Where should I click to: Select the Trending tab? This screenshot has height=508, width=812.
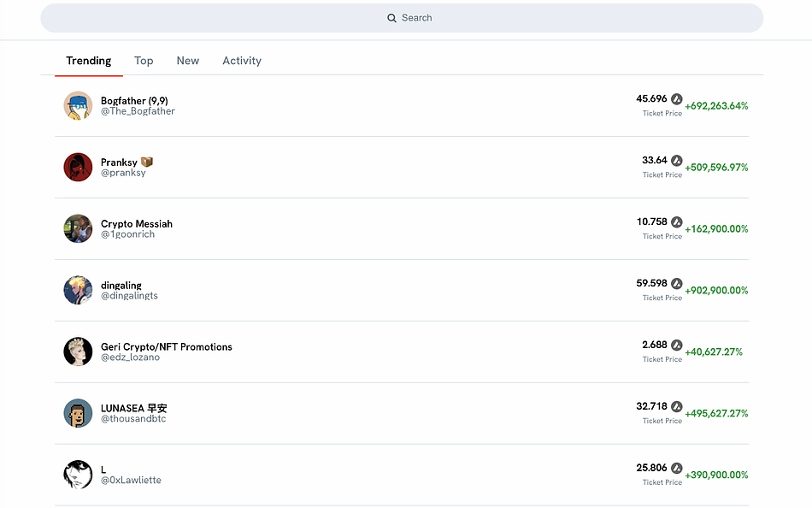89,61
